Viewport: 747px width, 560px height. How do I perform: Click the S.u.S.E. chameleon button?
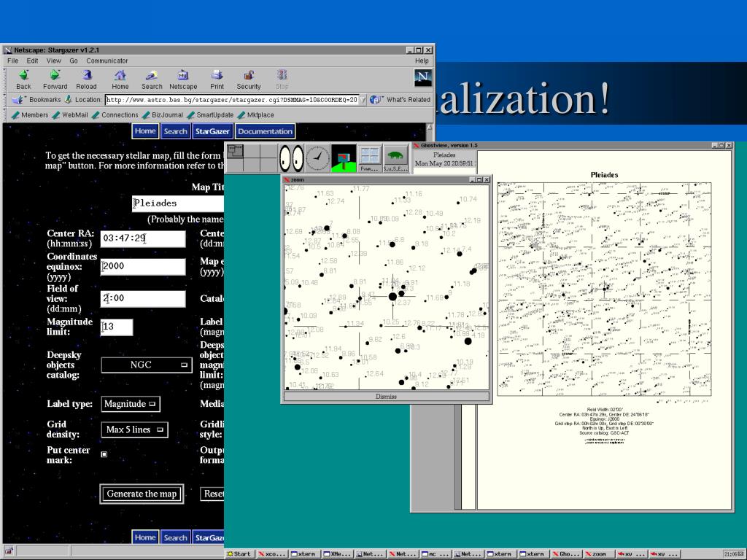(x=395, y=158)
